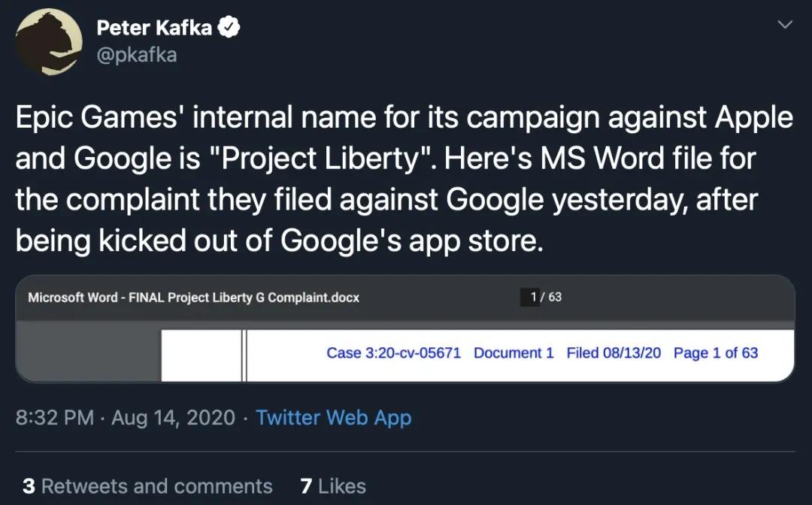Click Page 1 of 63 in the header
Screen dimensions: 812x505
click(x=715, y=352)
